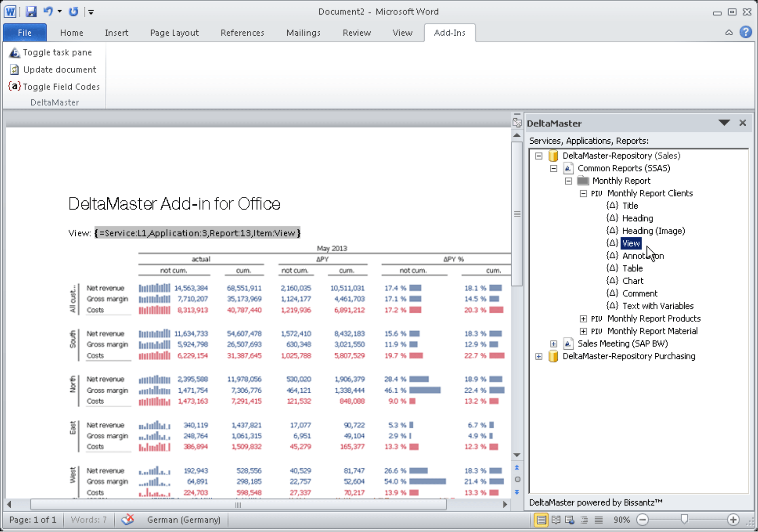Collapse DeltaMaster-Repository (Sales) node
This screenshot has height=532, width=758.
pos(539,156)
